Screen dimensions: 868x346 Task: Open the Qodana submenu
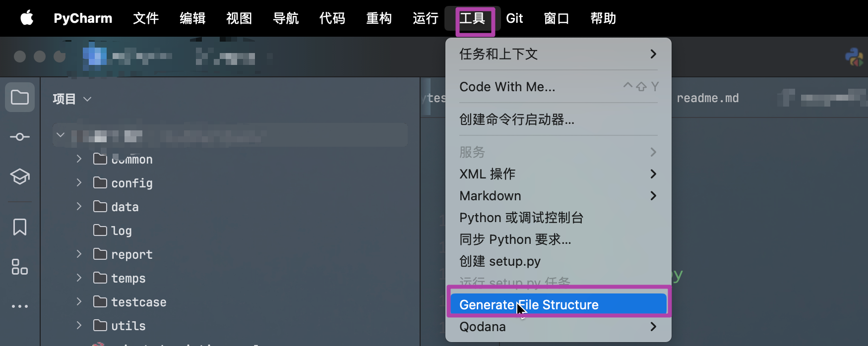(x=558, y=327)
